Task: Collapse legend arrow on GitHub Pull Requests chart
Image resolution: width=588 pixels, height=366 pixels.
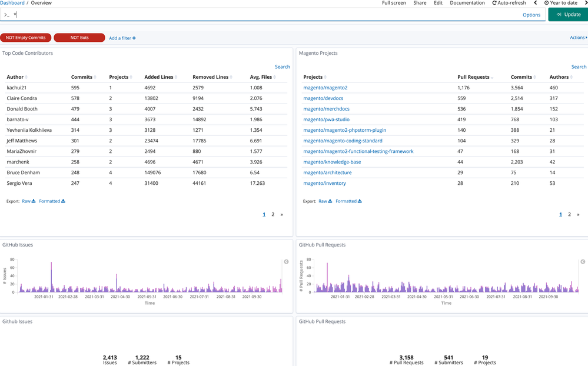Action: (583, 262)
